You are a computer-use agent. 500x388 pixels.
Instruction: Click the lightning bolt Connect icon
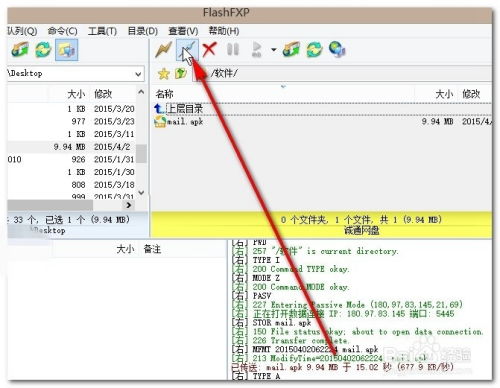(163, 50)
